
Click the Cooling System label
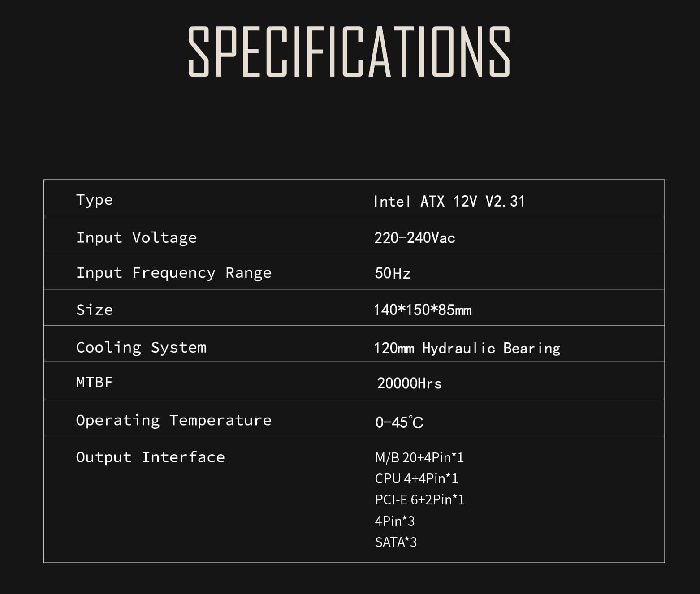tap(141, 348)
